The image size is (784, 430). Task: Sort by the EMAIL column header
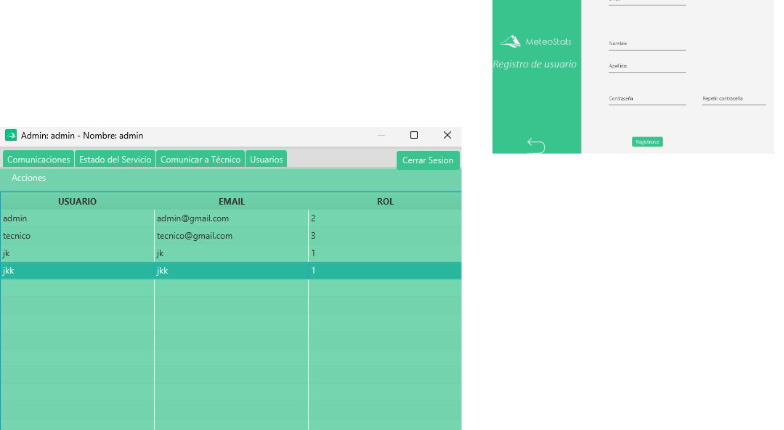(232, 202)
